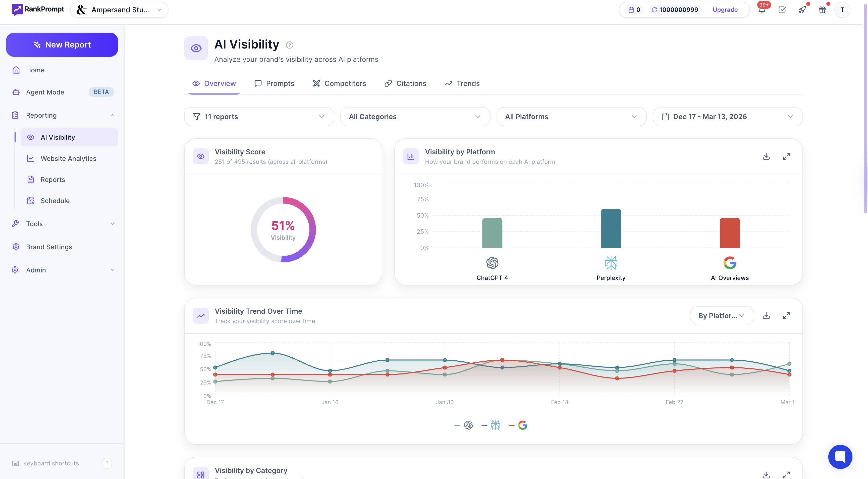The width and height of the screenshot is (868, 479).
Task: Click the RankPrompt logo
Action: click(x=37, y=10)
